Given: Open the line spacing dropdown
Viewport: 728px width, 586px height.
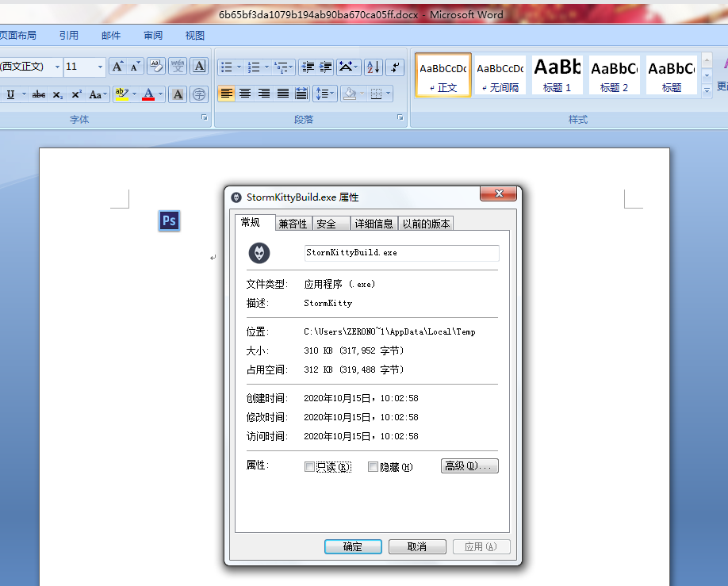Looking at the screenshot, I should point(325,94).
